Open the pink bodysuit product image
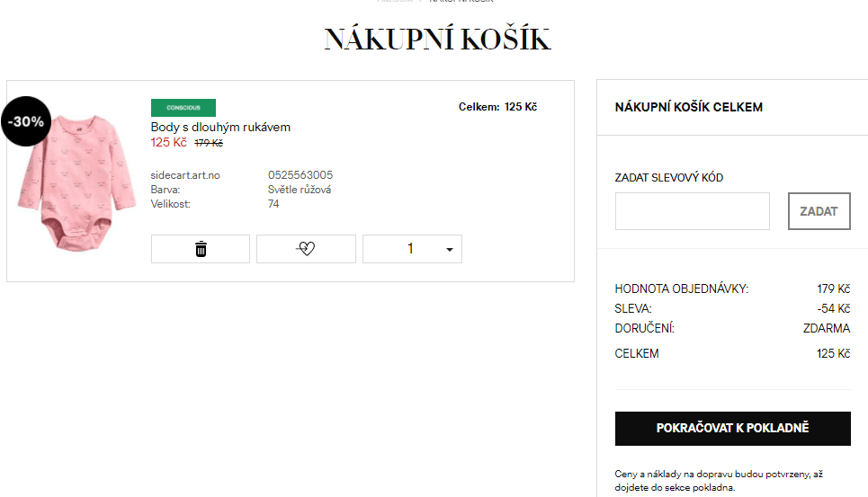868x497 pixels. [76, 183]
